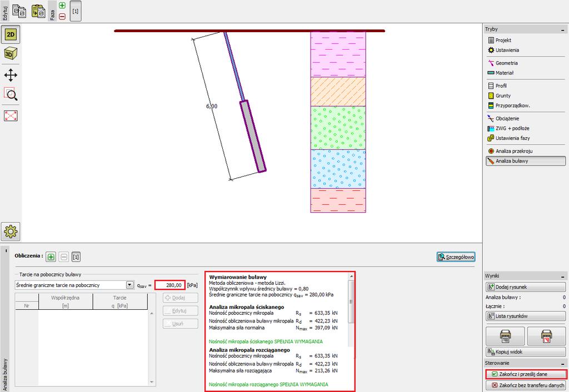Select the green dotted soil layer
This screenshot has height=392, width=569.
(338, 128)
